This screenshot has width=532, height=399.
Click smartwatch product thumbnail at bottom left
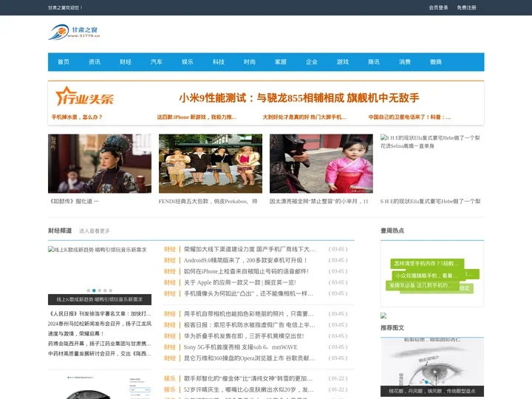tap(100, 386)
